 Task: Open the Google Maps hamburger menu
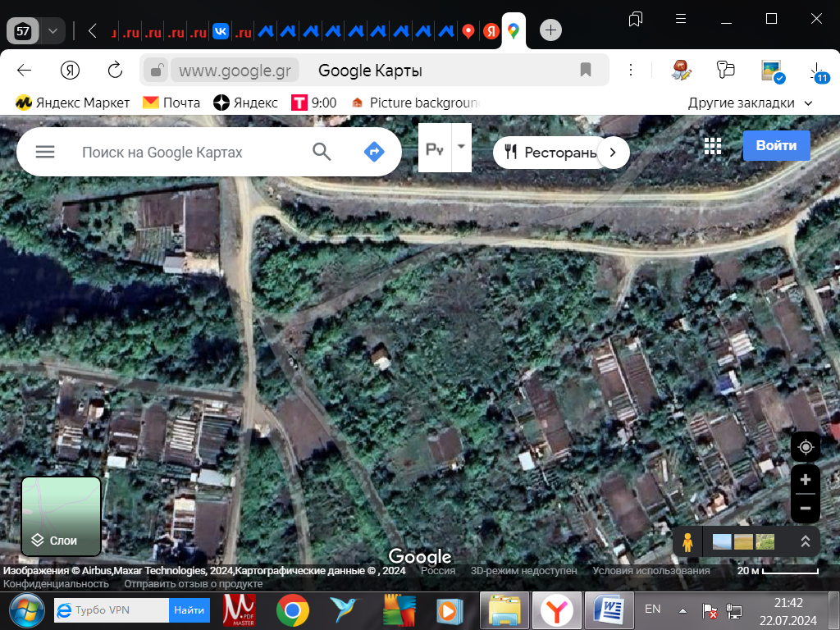pyautogui.click(x=45, y=152)
